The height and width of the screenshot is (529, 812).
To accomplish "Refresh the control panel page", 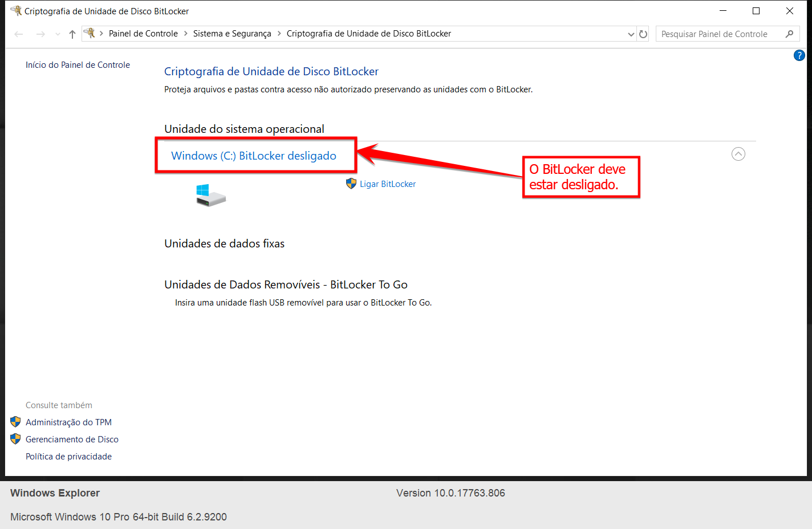I will tap(643, 34).
